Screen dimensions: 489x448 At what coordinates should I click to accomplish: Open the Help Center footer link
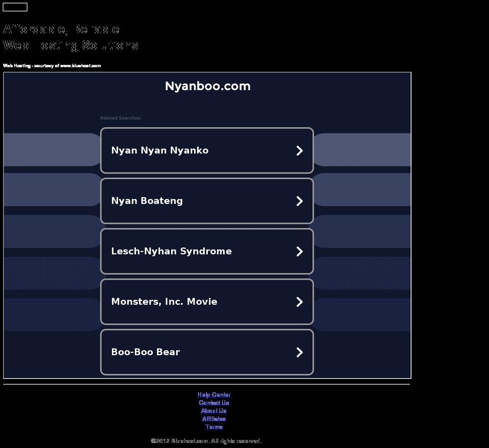click(x=214, y=395)
